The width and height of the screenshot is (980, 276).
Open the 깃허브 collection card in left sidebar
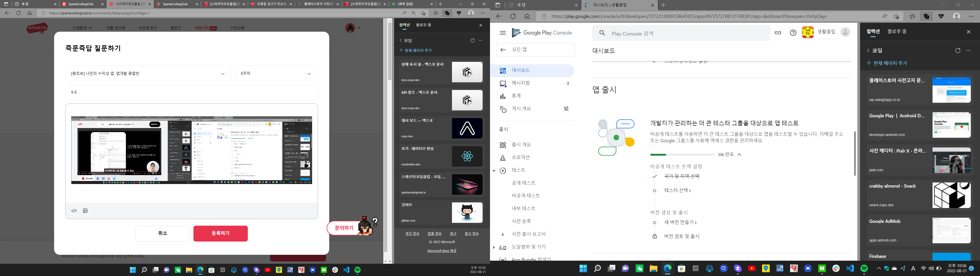click(441, 213)
